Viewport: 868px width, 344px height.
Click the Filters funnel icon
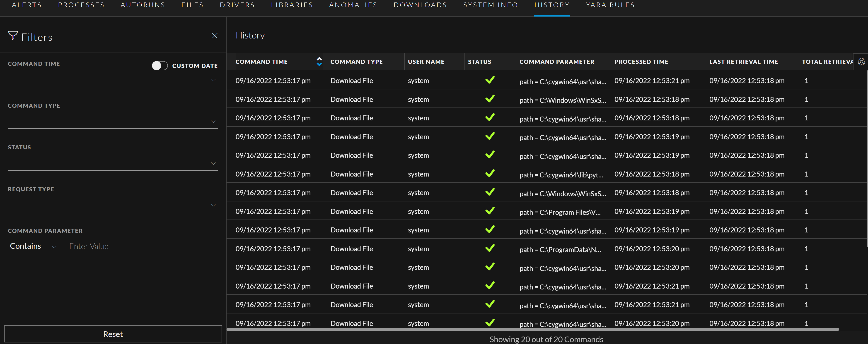click(13, 36)
